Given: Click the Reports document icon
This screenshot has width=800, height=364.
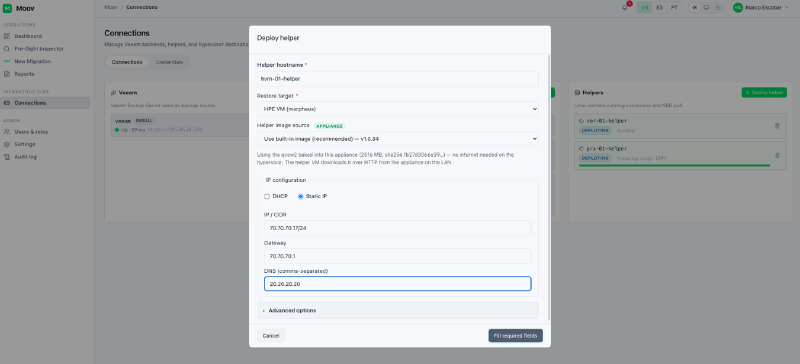Looking at the screenshot, I should (x=7, y=74).
